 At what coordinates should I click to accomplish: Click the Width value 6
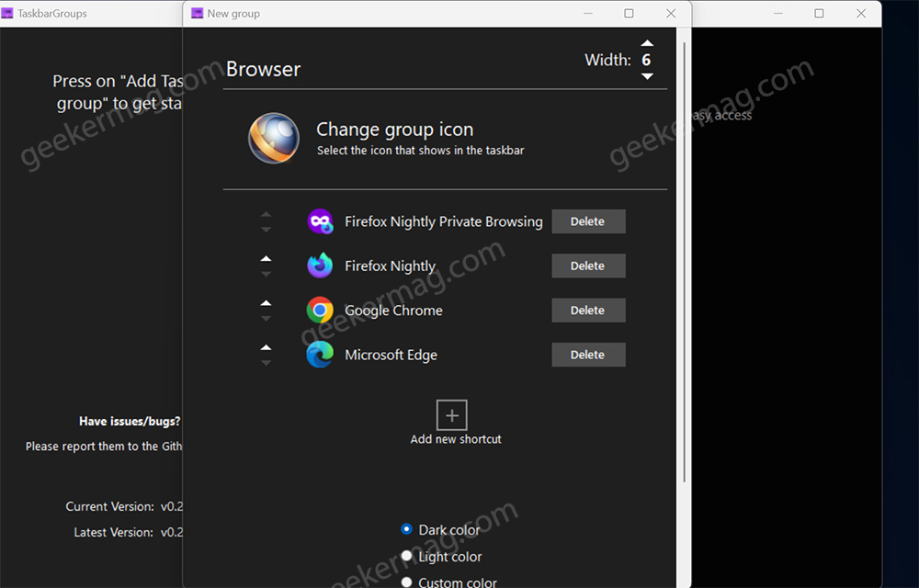(646, 60)
